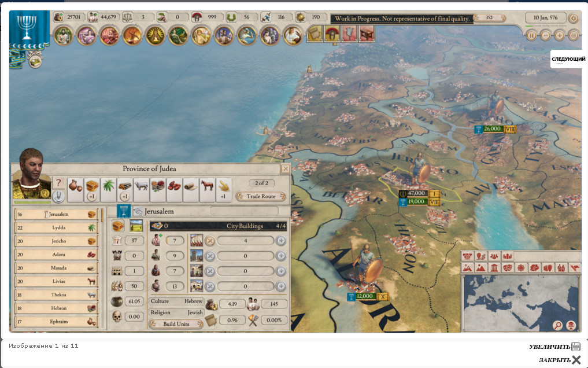Click the red helmet resource showing 999
Screen dimensions: 588x368
click(x=197, y=17)
